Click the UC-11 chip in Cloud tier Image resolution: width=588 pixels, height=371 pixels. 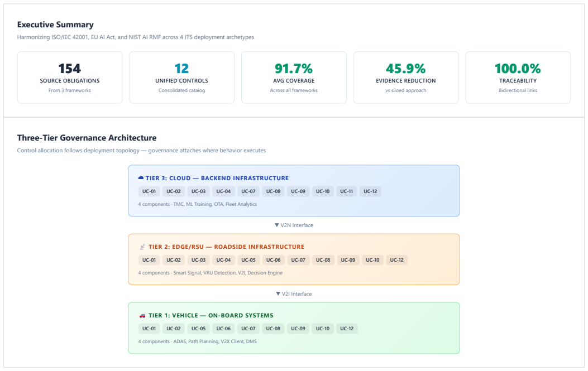[347, 191]
